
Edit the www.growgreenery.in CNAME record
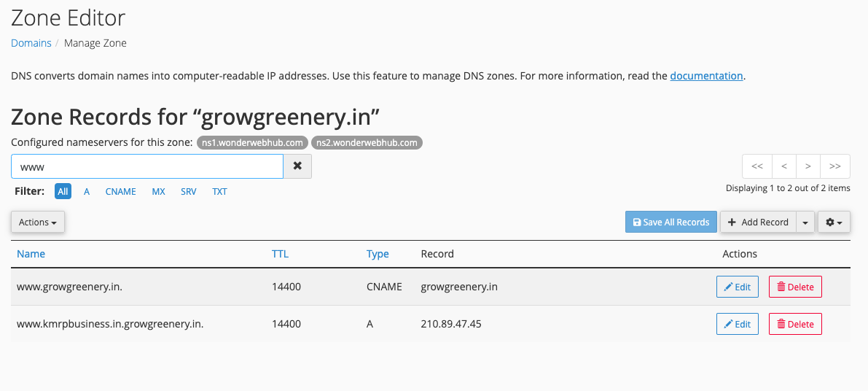(x=738, y=287)
